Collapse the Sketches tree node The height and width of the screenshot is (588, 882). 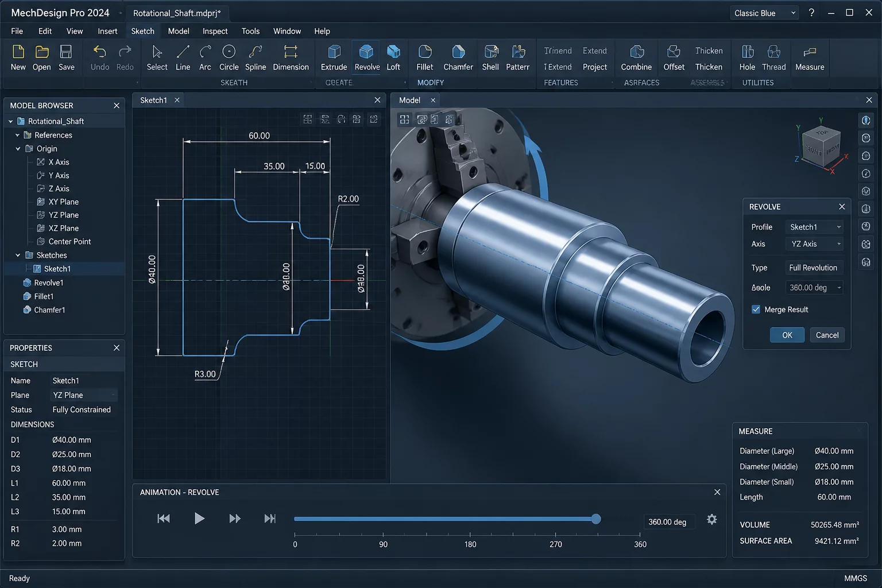(x=18, y=255)
